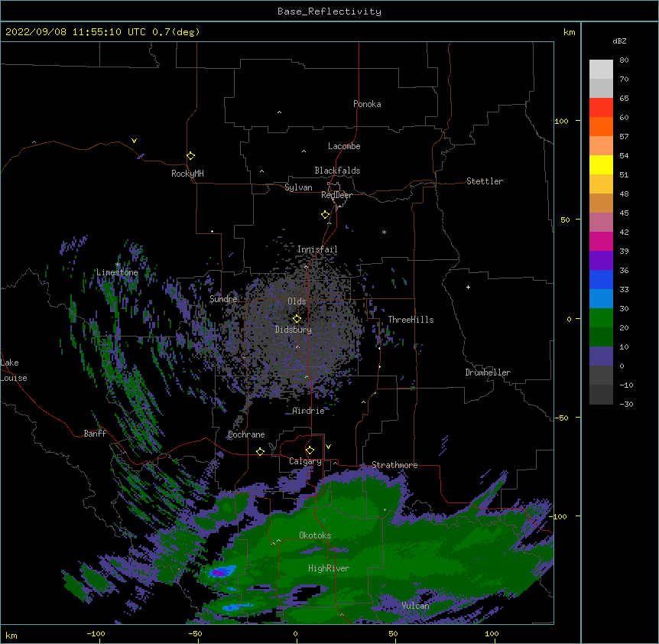Click the dBZ legend heading

619,41
